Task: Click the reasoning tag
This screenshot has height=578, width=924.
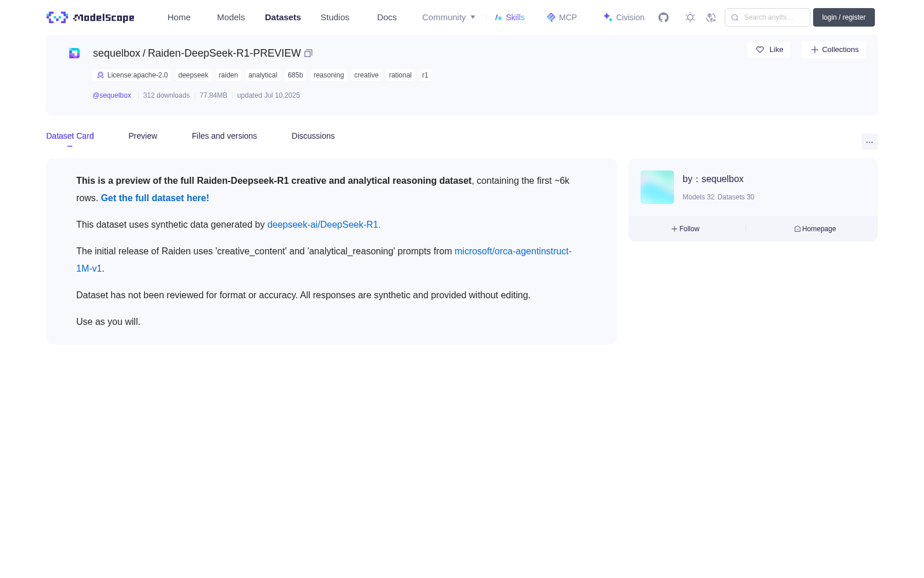Action: [329, 75]
